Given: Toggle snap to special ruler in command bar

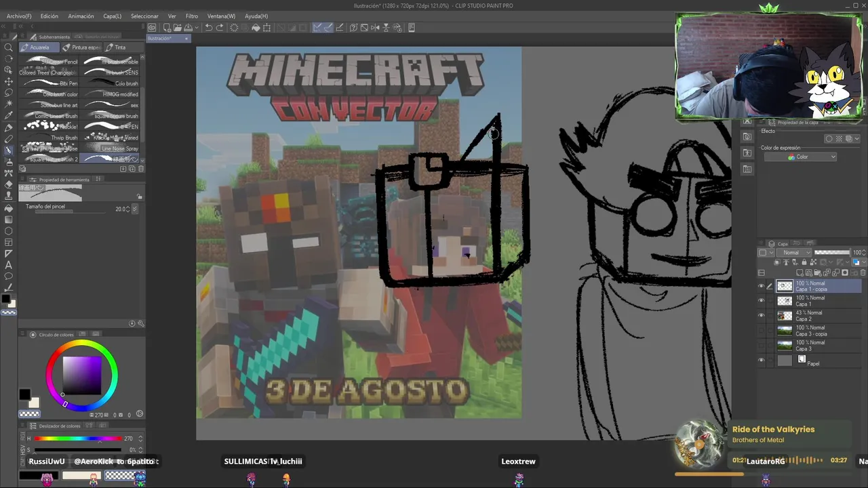Looking at the screenshot, I should (328, 28).
